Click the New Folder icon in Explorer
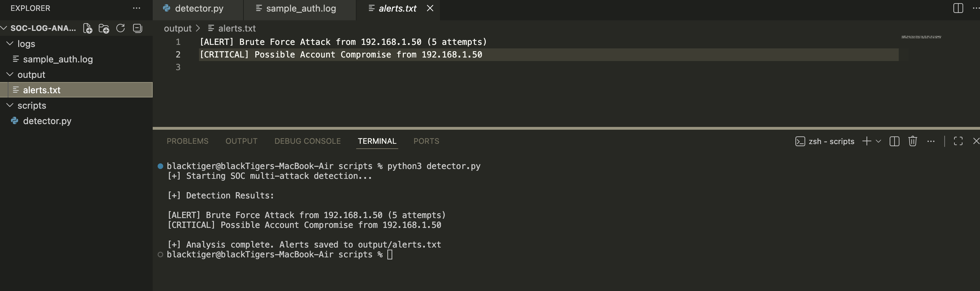Screen dimensions: 980x291 point(104,28)
